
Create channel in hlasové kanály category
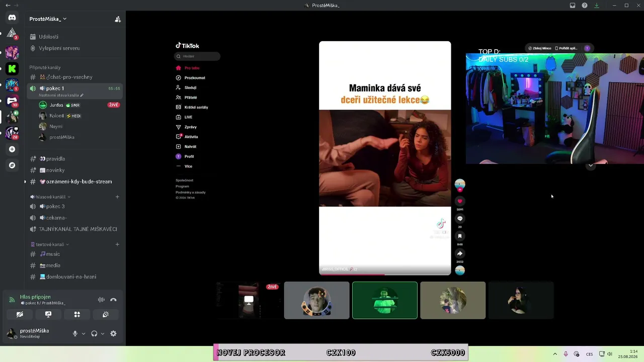click(x=117, y=197)
